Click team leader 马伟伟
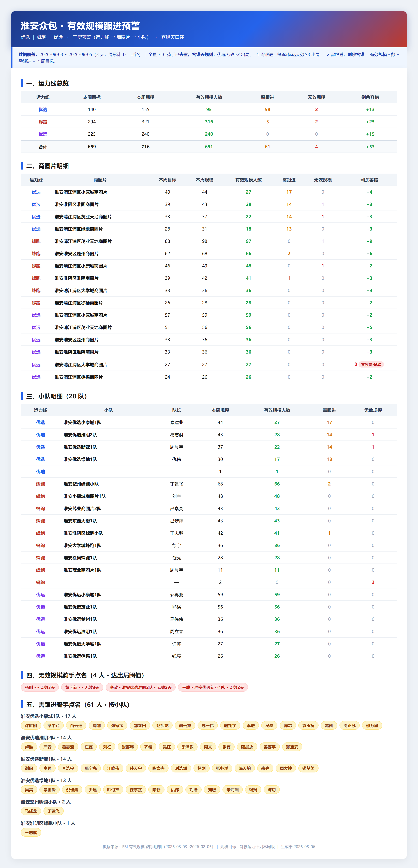Image resolution: width=418 pixels, height=868 pixels. [177, 619]
